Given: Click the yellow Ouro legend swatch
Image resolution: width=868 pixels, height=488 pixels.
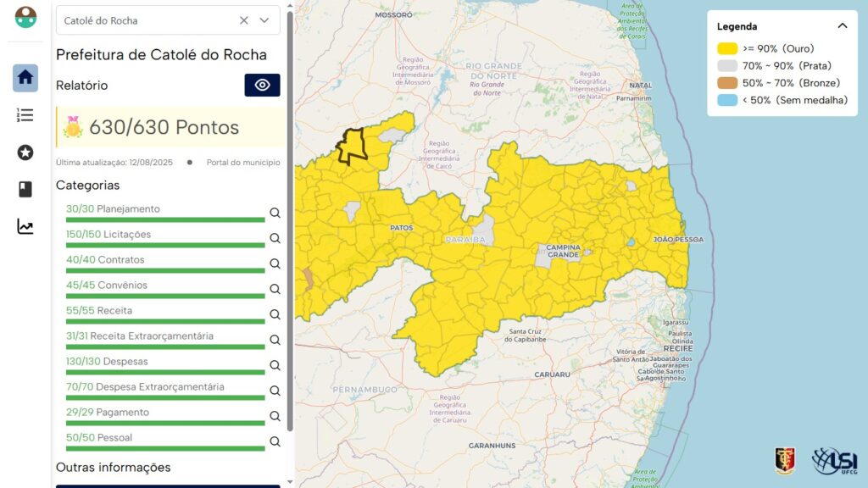Looking at the screenshot, I should (x=726, y=49).
